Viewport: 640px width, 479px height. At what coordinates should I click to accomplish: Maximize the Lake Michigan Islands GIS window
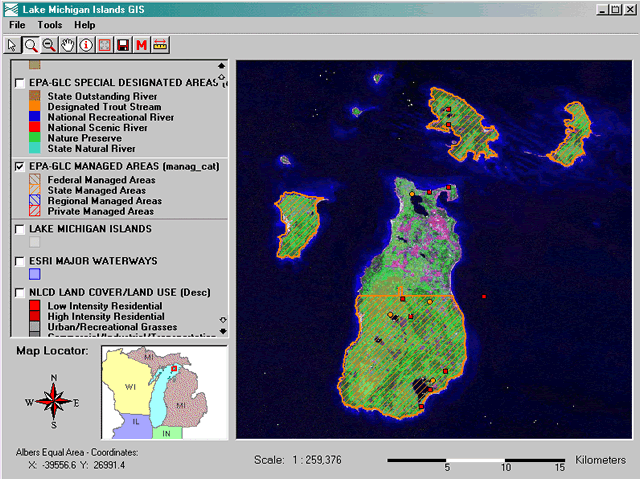[x=616, y=9]
